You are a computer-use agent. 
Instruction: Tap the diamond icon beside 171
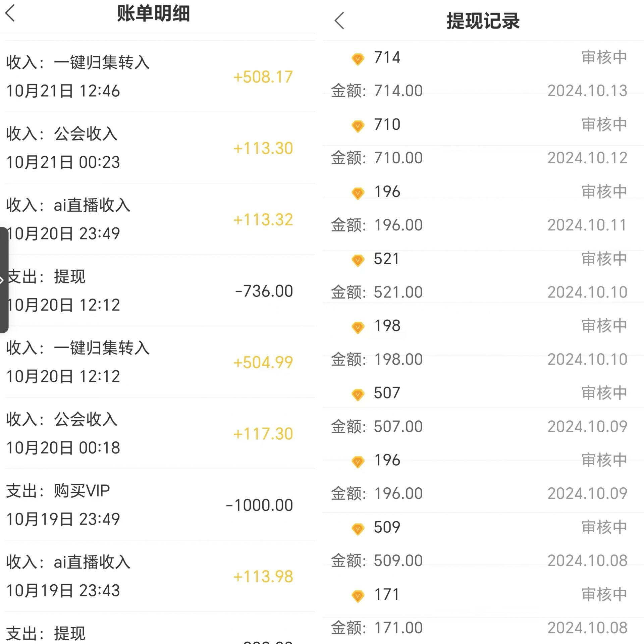[x=358, y=596]
